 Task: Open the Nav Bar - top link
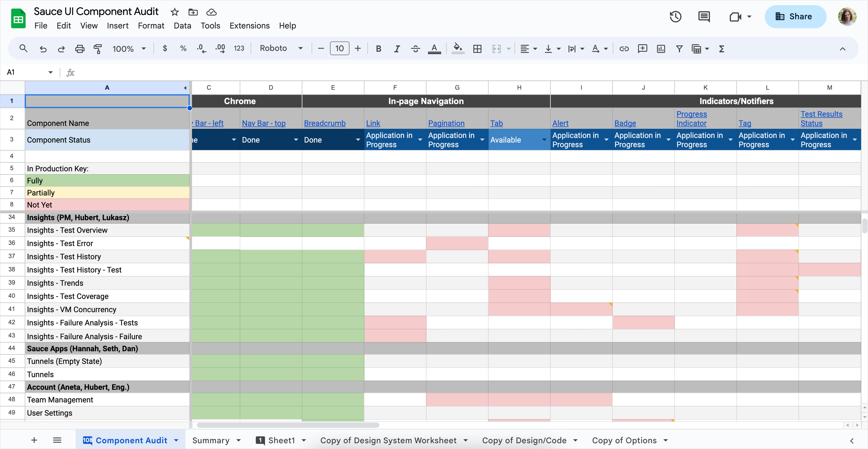coord(264,123)
